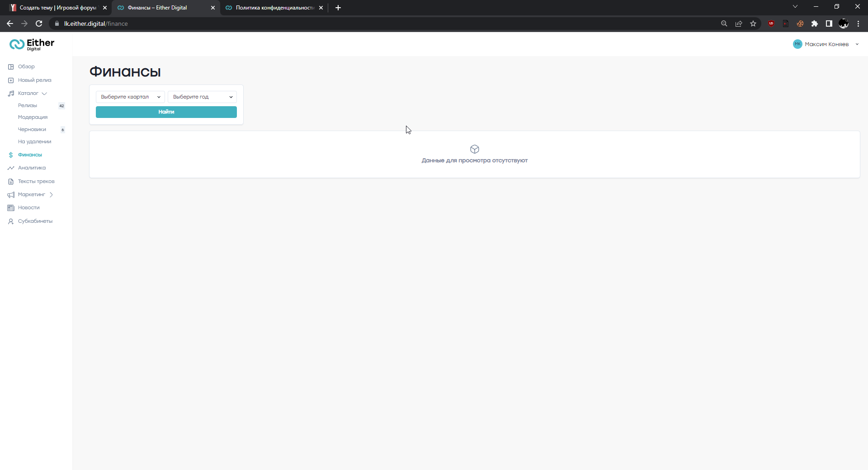Viewport: 868px width, 470px height.
Task: Close the Финансы – Either Digital tab
Action: tap(213, 8)
